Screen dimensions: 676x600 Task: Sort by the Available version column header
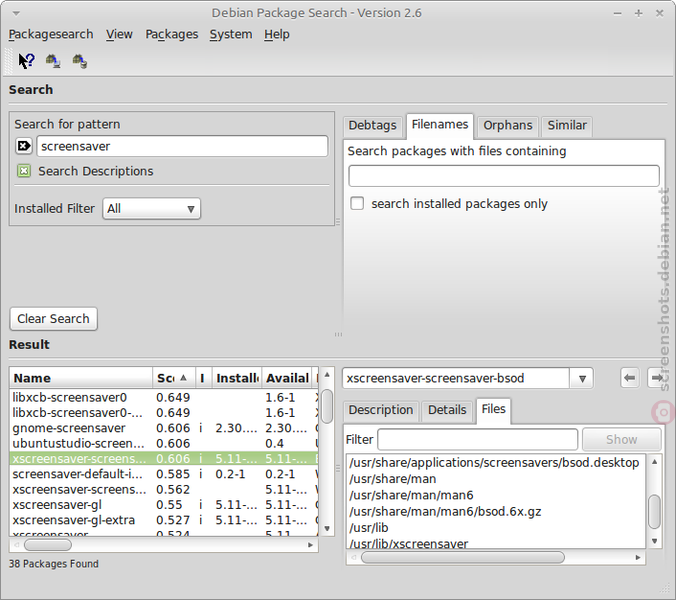(287, 378)
